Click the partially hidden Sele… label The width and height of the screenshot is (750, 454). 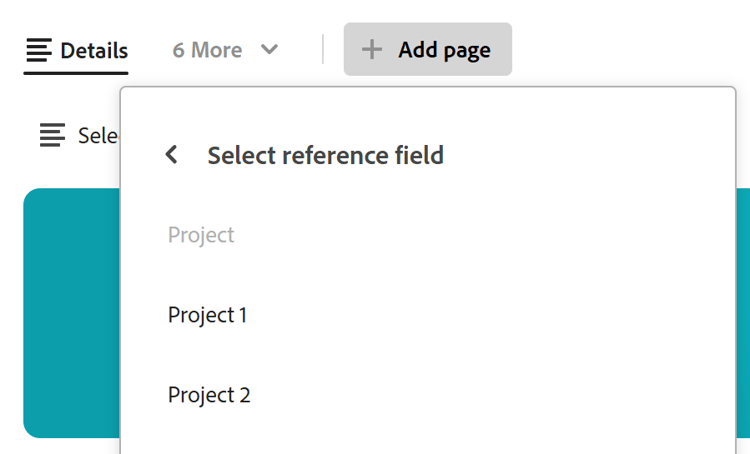[x=99, y=136]
